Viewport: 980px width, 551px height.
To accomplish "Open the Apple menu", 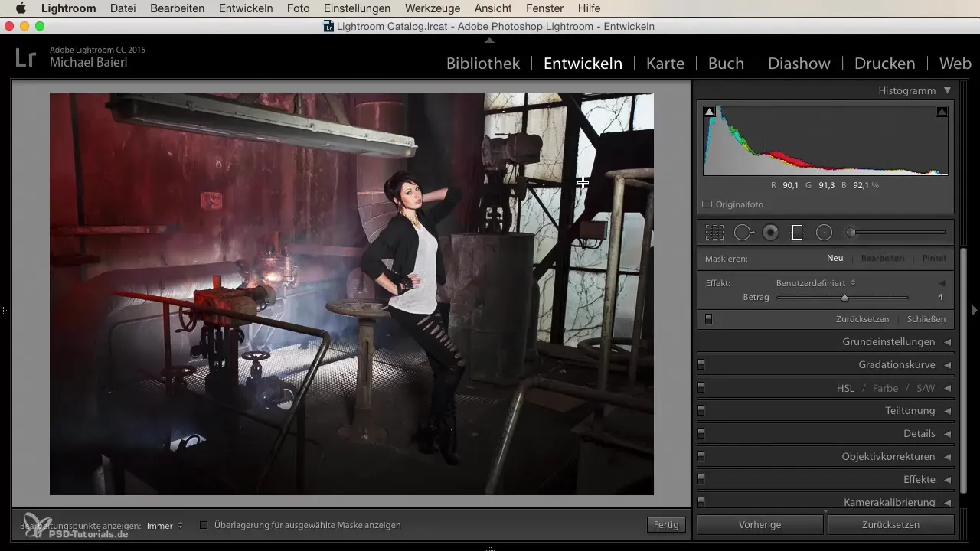I will click(x=21, y=8).
